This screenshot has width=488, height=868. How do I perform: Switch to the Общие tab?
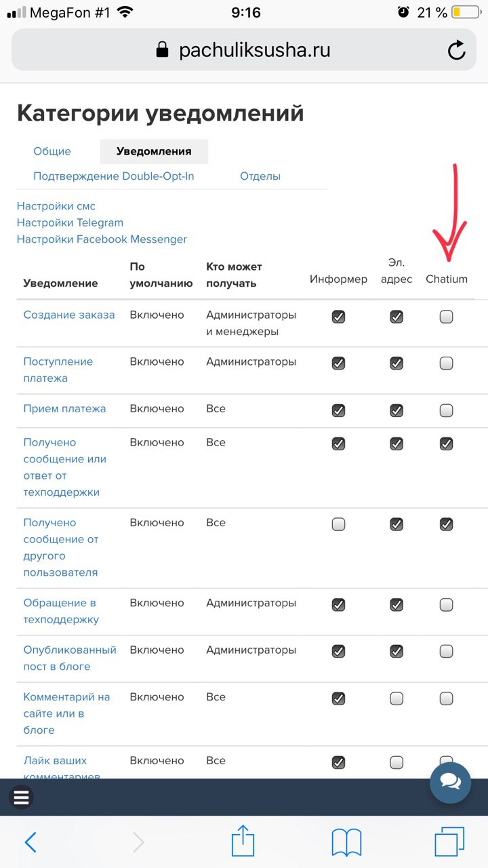[x=52, y=151]
